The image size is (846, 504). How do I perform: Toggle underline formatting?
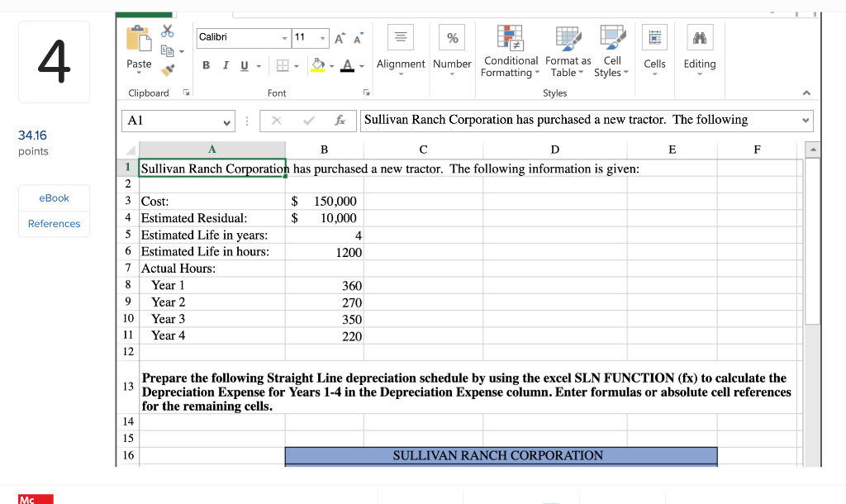(242, 65)
